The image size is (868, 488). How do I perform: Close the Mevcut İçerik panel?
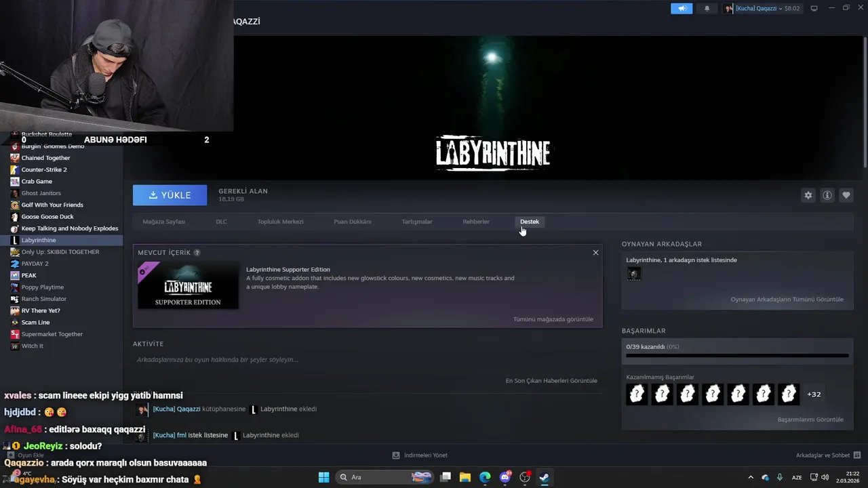[595, 253]
